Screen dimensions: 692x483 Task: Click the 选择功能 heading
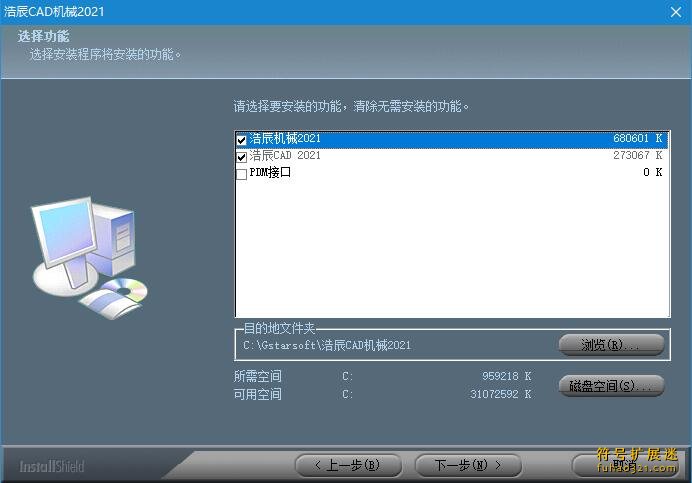point(43,36)
